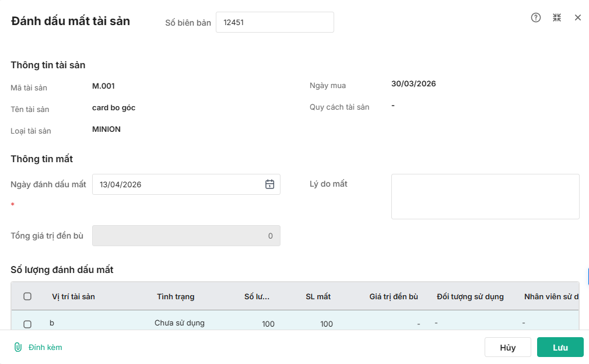Click the collapse dialog size icon
The image size is (589, 364).
click(557, 17)
